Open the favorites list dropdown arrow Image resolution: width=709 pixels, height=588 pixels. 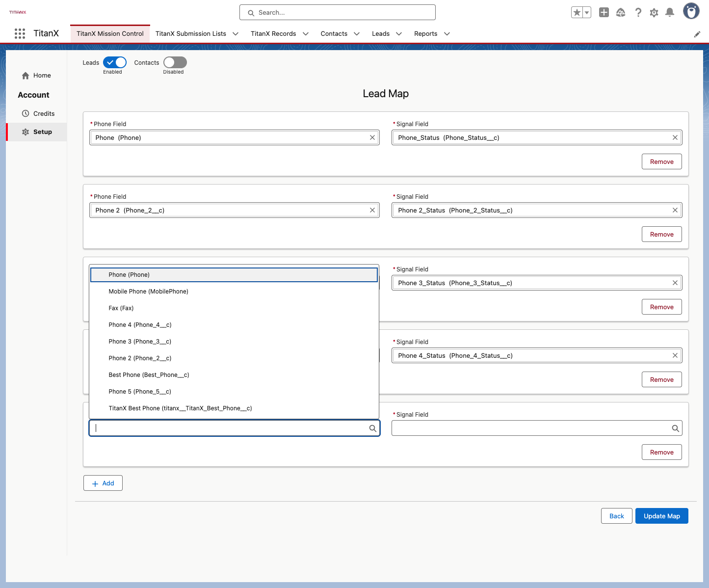587,12
